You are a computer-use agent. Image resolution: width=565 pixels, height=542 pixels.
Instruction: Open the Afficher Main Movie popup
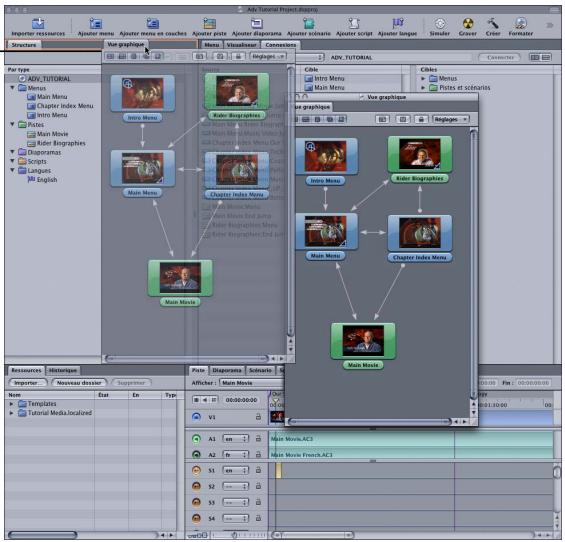click(252, 383)
